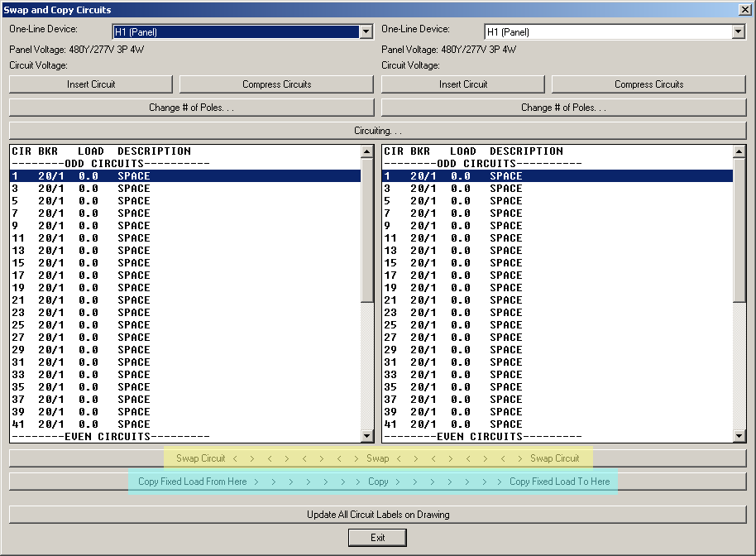Select circuit 7 in the left list
The width and height of the screenshot is (756, 556).
pyautogui.click(x=185, y=213)
